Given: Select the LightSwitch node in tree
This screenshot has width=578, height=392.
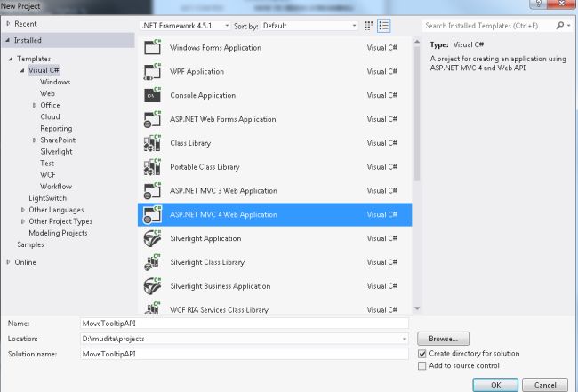Looking at the screenshot, I should click(x=47, y=198).
